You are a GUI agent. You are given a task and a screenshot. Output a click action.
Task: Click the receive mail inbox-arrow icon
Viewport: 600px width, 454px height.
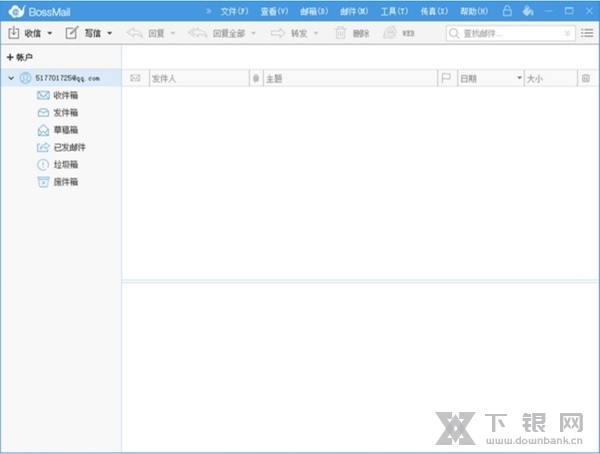(x=13, y=33)
